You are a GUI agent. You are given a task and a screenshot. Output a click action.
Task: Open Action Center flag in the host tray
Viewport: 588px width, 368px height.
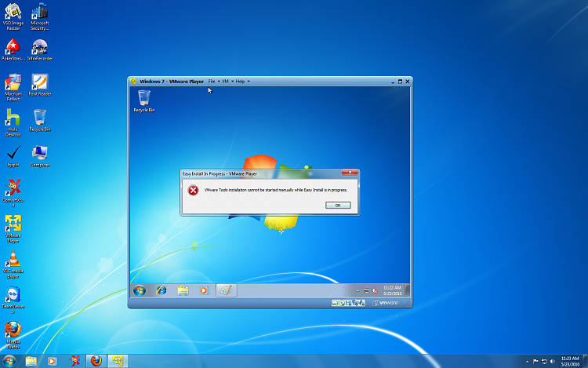536,362
